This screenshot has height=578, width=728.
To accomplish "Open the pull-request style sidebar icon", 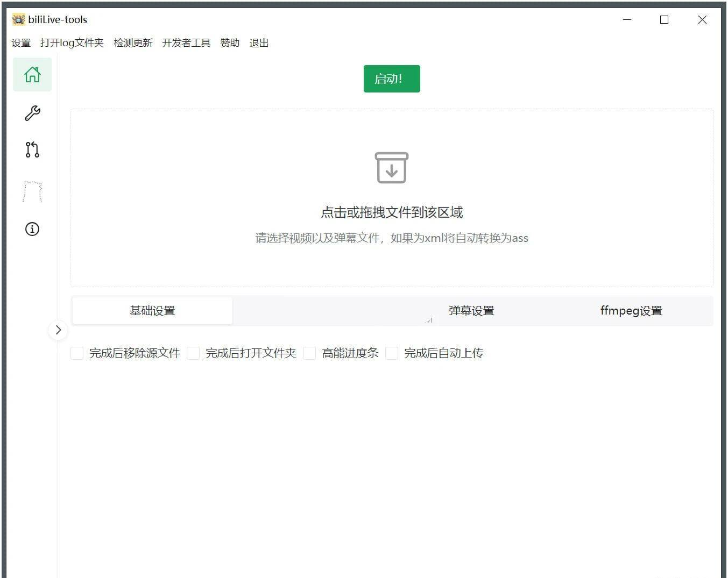I will click(x=32, y=149).
